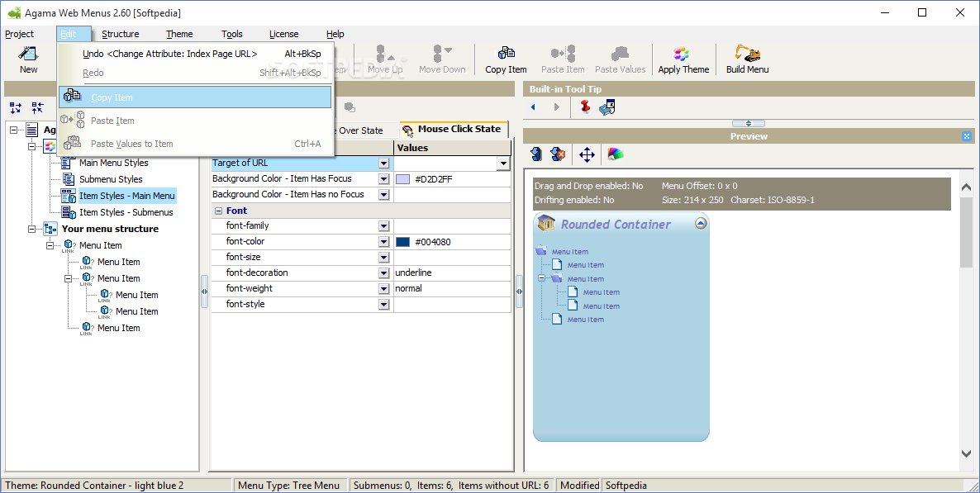The image size is (980, 493).
Task: Open the font-family attribute dropdown
Action: click(x=383, y=225)
